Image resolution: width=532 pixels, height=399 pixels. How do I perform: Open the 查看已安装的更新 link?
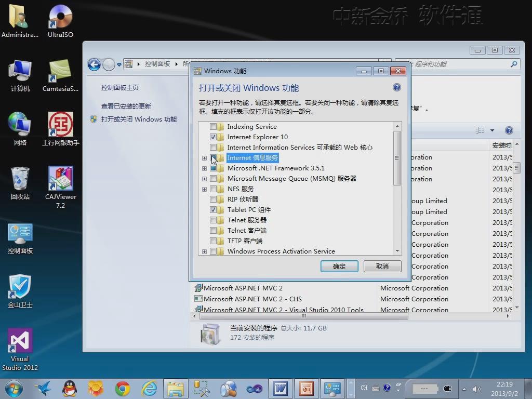click(x=126, y=106)
